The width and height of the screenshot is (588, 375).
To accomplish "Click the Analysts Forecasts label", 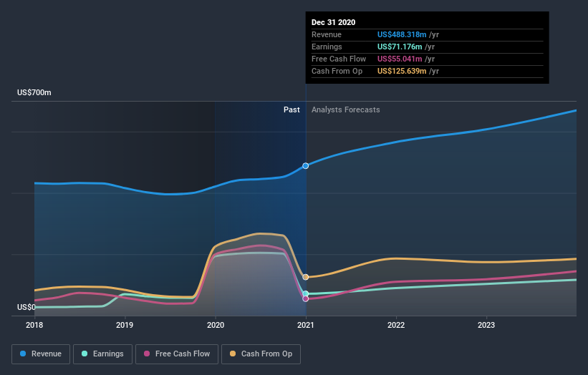I will [346, 109].
